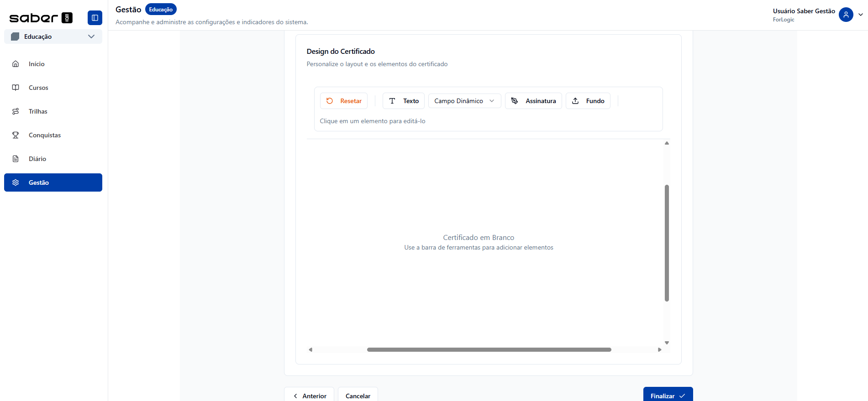Image resolution: width=868 pixels, height=401 pixels.
Task: Click the Fundo upload icon
Action: point(575,101)
